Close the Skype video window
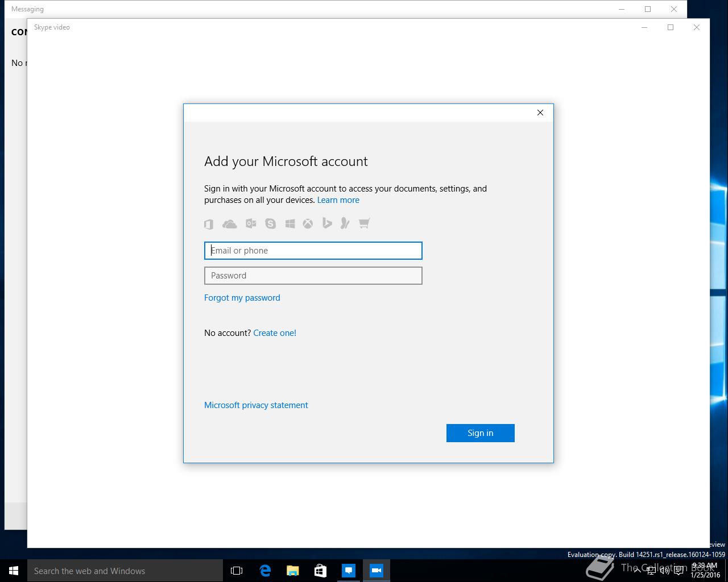This screenshot has width=728, height=582. 697,27
